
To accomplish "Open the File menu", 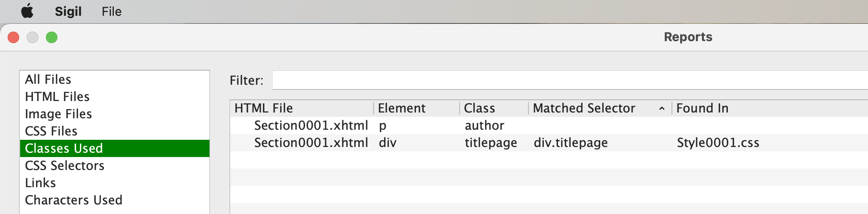I will [x=111, y=11].
